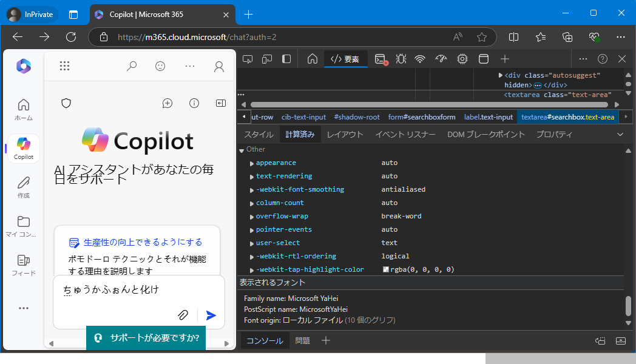Expand the div autosuggest node
The width and height of the screenshot is (636, 364).
[500, 75]
